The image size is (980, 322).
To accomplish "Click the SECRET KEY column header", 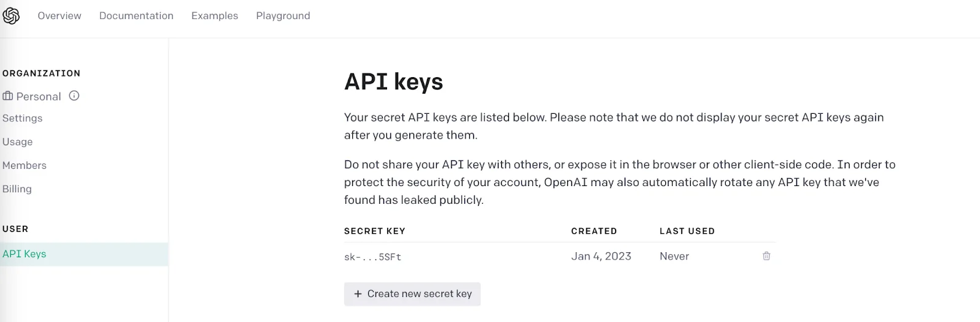I will [375, 231].
